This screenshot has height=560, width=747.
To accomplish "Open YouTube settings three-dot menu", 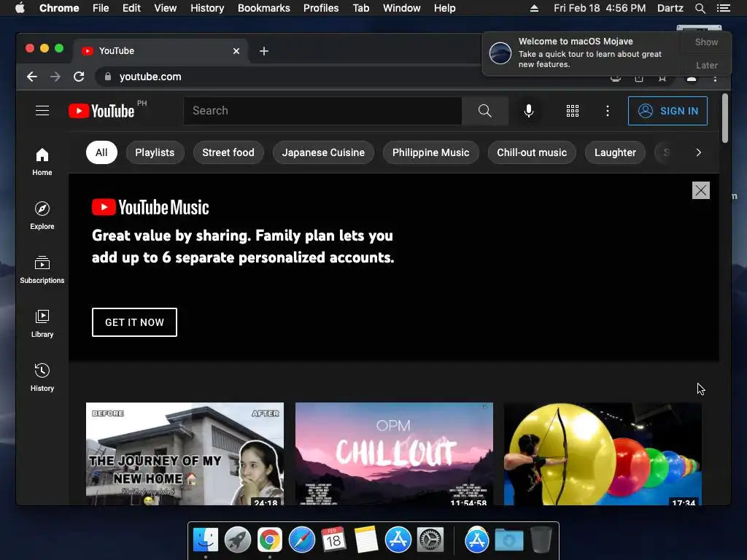I will click(x=608, y=111).
